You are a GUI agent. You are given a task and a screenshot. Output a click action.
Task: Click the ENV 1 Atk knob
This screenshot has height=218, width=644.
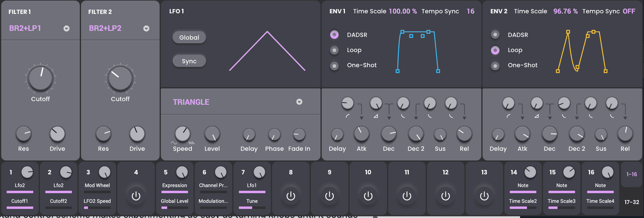point(361,134)
